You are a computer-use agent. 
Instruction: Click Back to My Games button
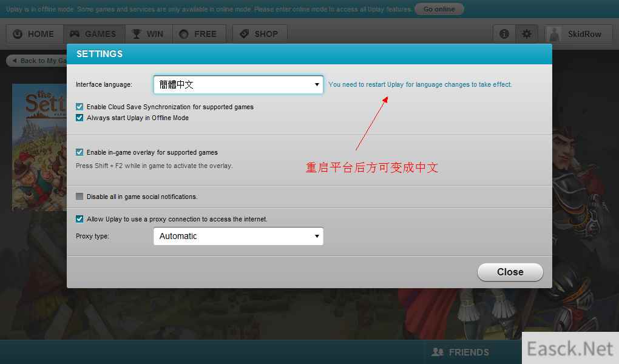coord(38,61)
